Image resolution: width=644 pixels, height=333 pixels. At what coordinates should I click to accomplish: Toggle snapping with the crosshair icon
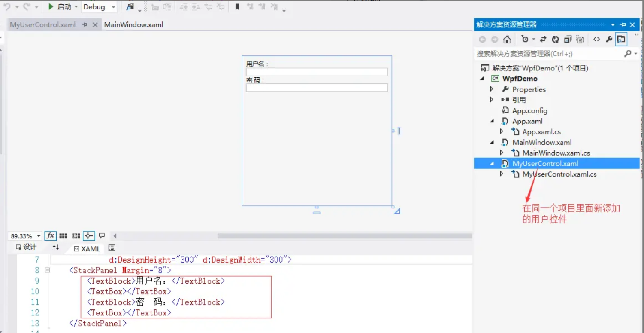pos(89,235)
